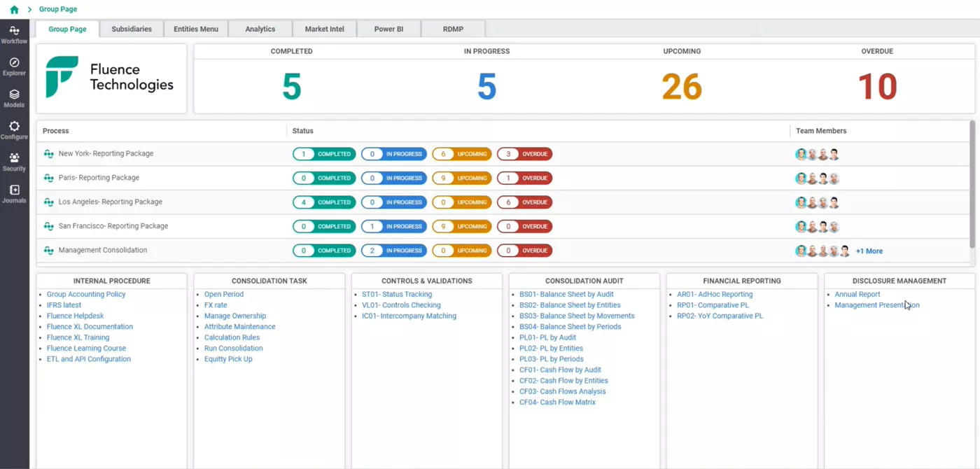Screen dimensions: 980x469
Task: Click the process table vertical scrollbar
Action: (972, 185)
